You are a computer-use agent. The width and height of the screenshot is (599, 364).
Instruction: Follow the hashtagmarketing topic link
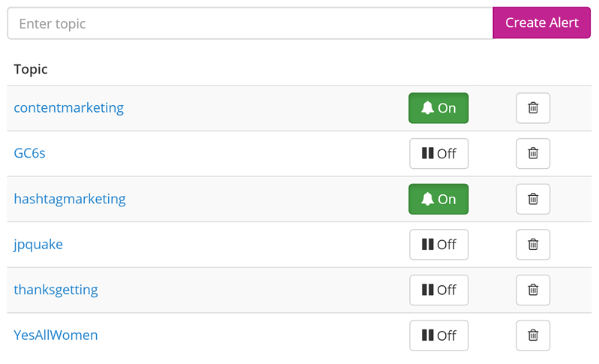70,199
